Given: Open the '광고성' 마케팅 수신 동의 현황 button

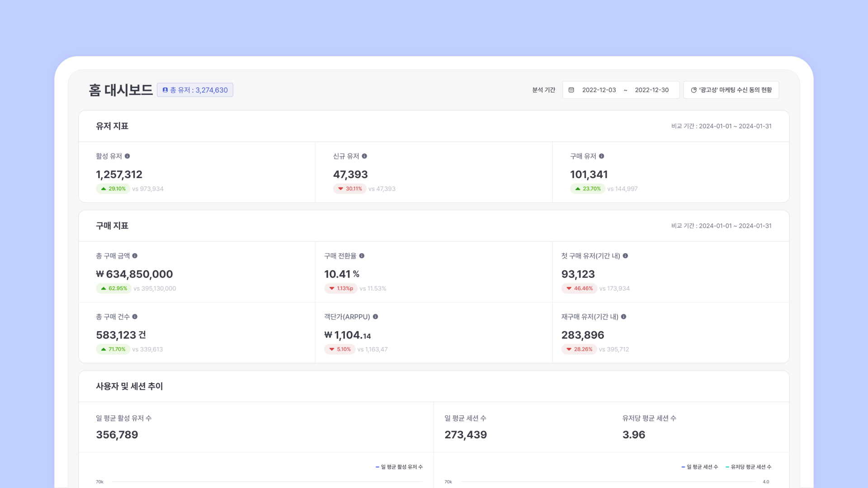Looking at the screenshot, I should (731, 90).
